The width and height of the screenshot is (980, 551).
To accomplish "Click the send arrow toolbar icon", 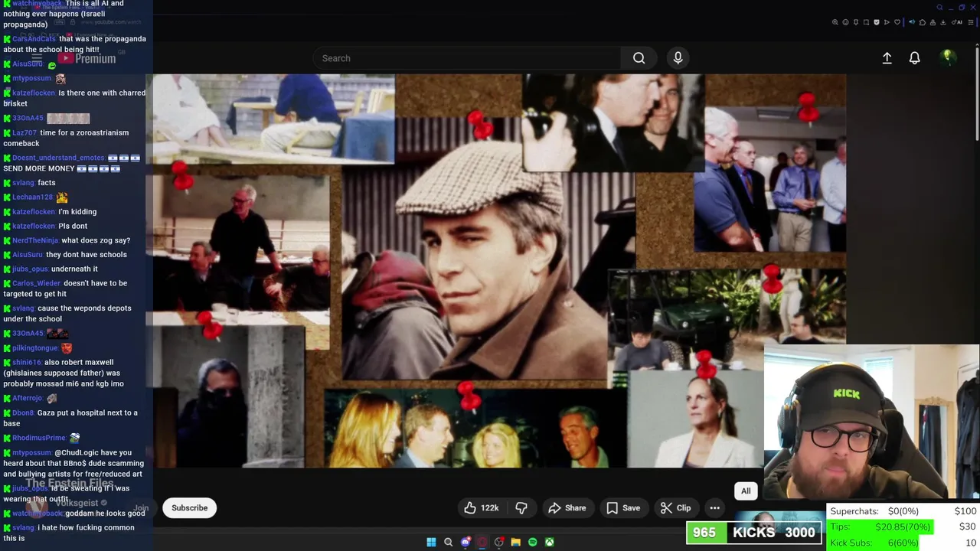I will tap(887, 22).
